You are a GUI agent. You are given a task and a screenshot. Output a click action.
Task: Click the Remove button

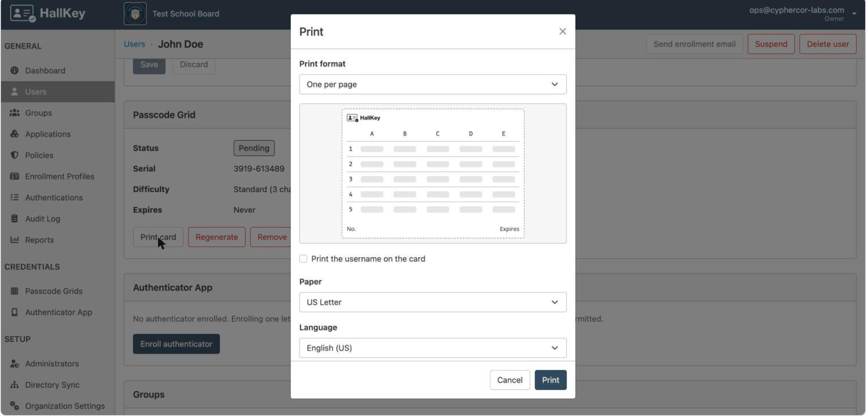click(272, 237)
